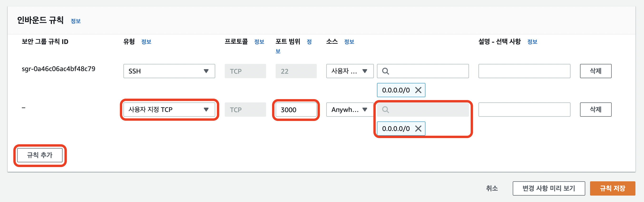
Task: Click the 규칙 저장 button
Action: click(613, 188)
